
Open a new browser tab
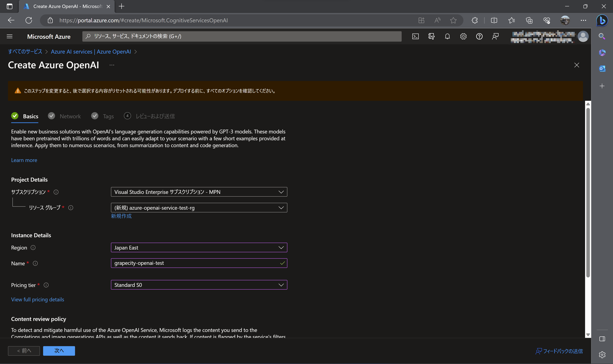[122, 6]
